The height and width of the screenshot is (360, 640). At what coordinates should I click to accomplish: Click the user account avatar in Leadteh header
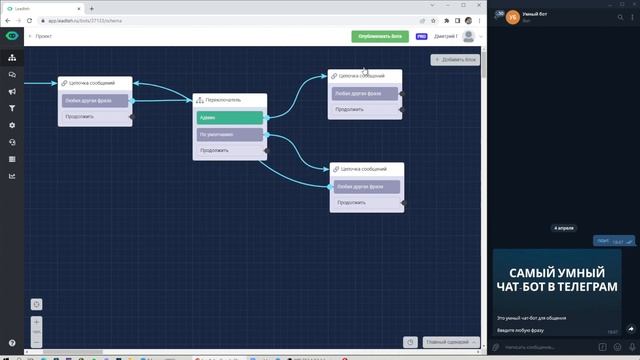point(469,36)
